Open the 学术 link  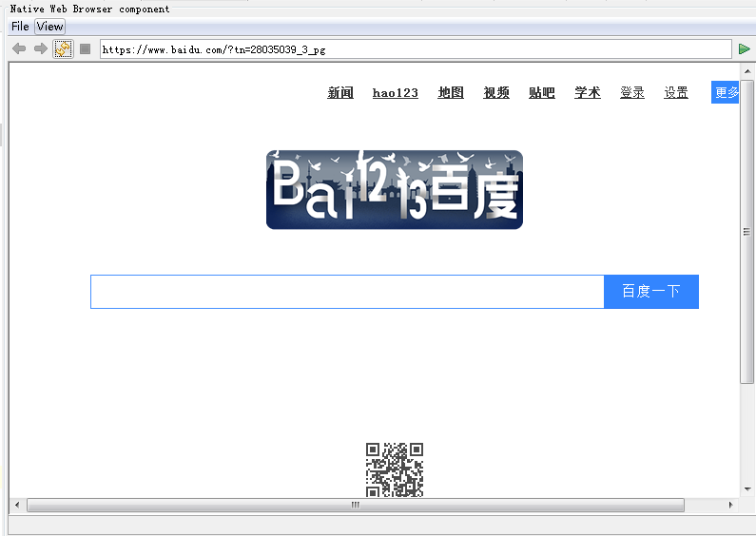coord(588,92)
